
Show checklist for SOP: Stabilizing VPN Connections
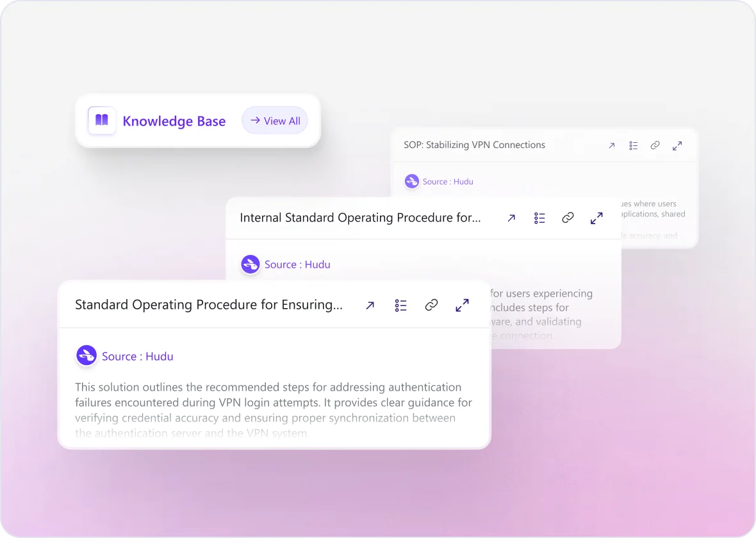(633, 145)
